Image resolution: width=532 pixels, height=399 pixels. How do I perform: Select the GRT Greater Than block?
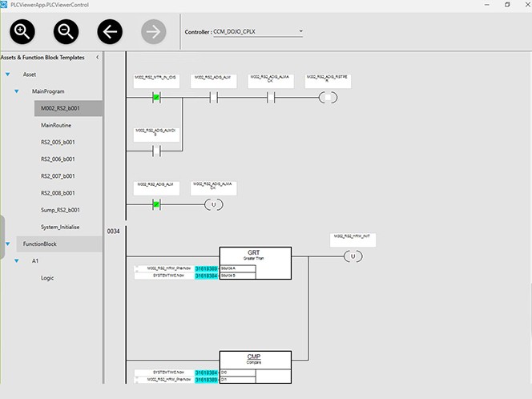coord(255,263)
